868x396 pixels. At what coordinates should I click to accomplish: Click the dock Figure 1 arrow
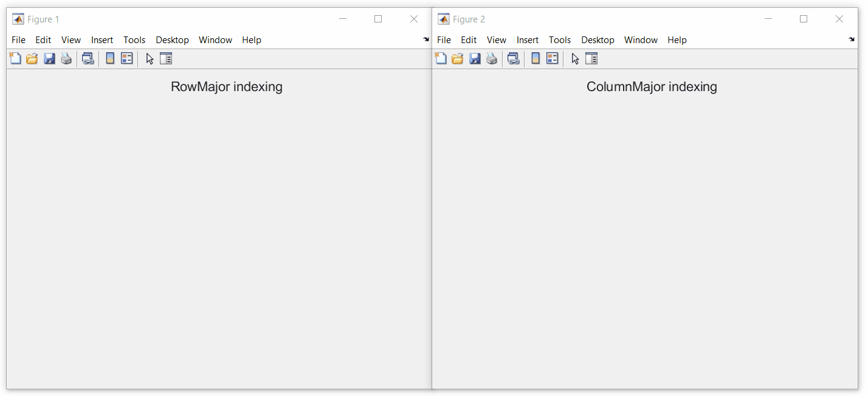point(425,39)
